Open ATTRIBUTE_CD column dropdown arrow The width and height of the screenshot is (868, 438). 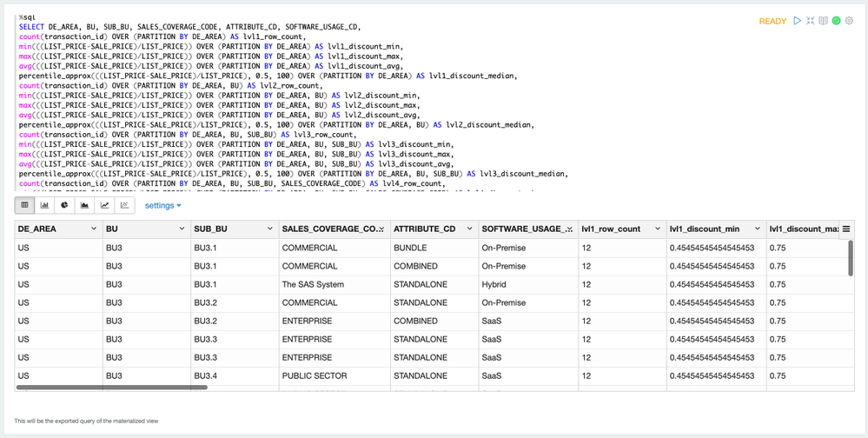pos(469,229)
